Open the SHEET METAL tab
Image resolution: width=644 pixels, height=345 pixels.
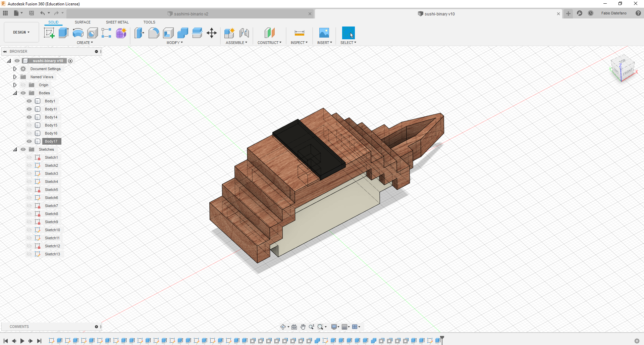tap(117, 22)
